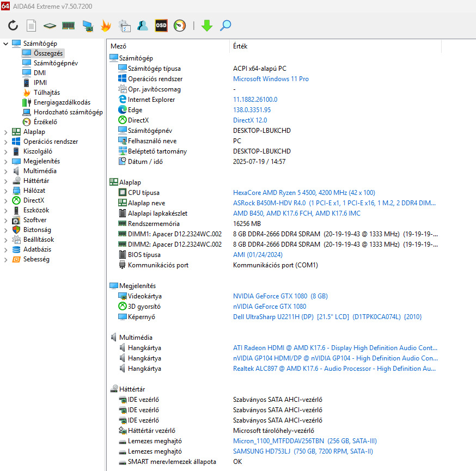Click the sensor gauge toolbar icon
476x471 pixels.
179,26
